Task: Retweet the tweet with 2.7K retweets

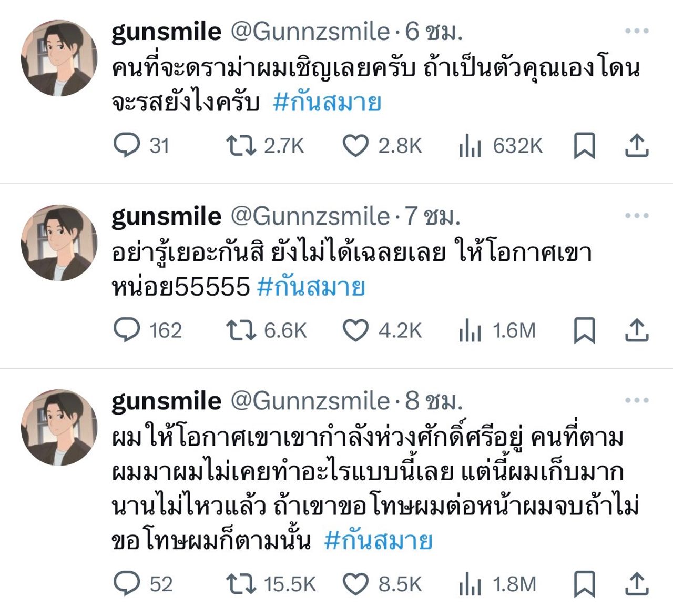Action: (x=241, y=146)
